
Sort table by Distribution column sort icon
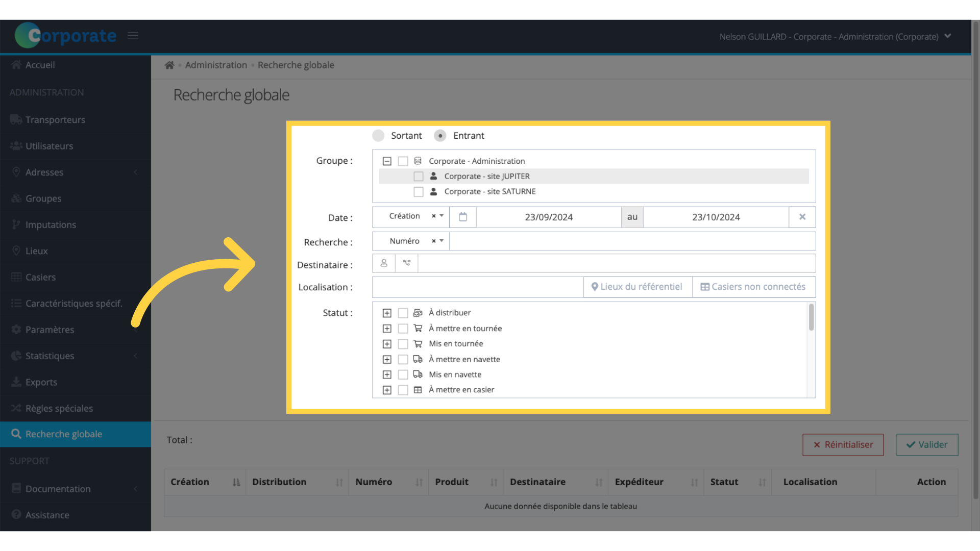pyautogui.click(x=339, y=483)
